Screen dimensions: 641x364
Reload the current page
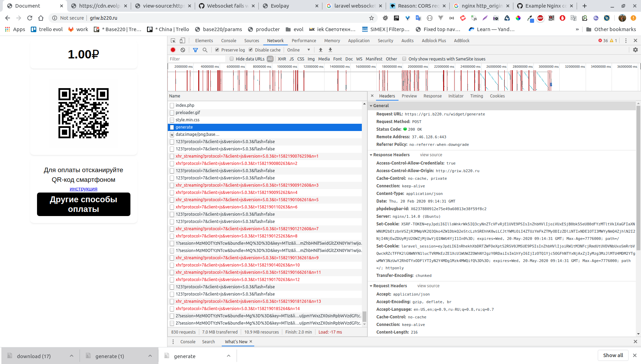(30, 18)
